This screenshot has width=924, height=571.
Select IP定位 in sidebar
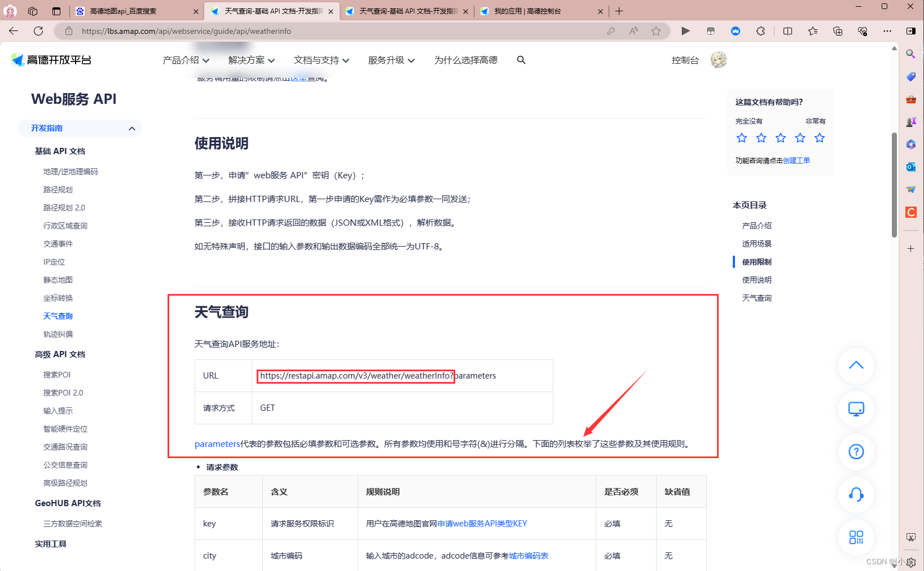tap(54, 262)
